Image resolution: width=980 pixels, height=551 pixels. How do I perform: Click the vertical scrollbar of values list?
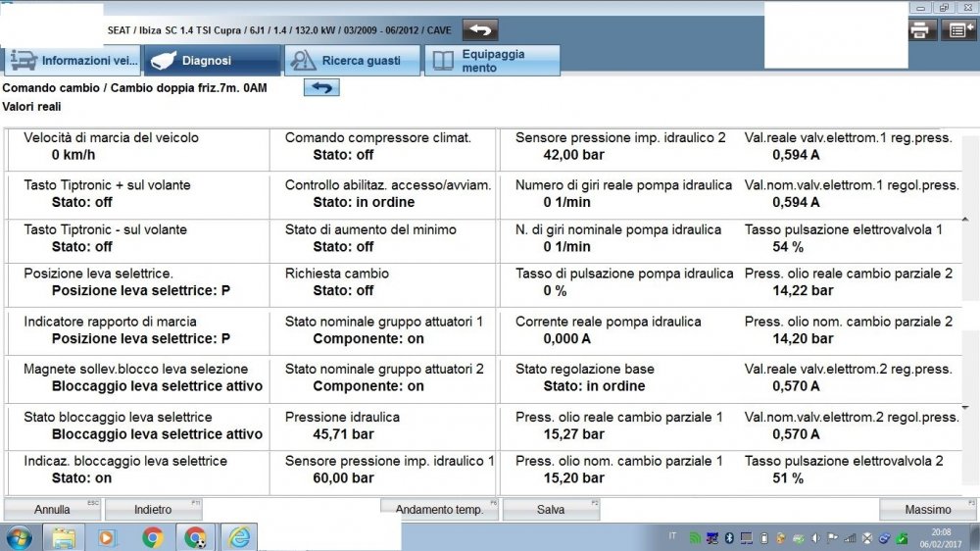[970, 275]
